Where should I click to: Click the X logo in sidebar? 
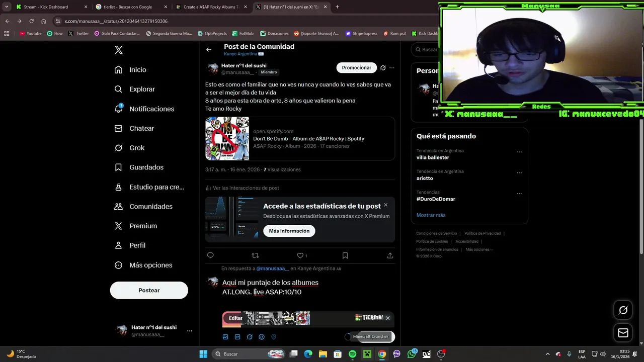[x=119, y=50]
